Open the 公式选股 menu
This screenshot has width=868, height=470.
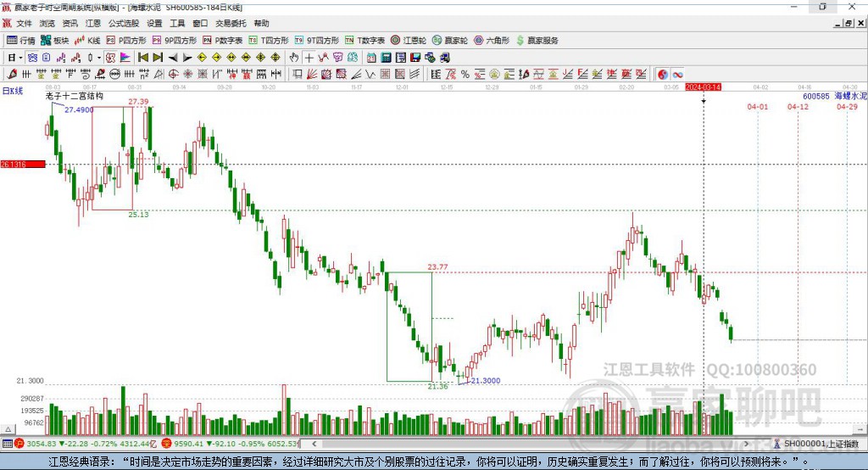124,23
